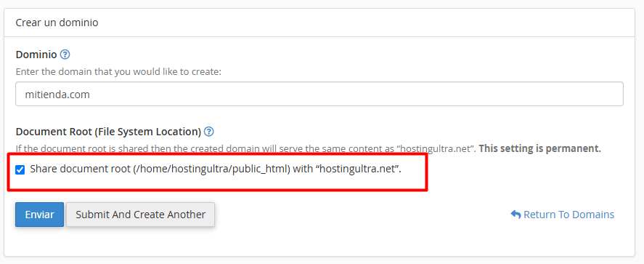Focus the domain field containing mitienda.com
Screen dimensions: 644x264
pyautogui.click(x=319, y=94)
